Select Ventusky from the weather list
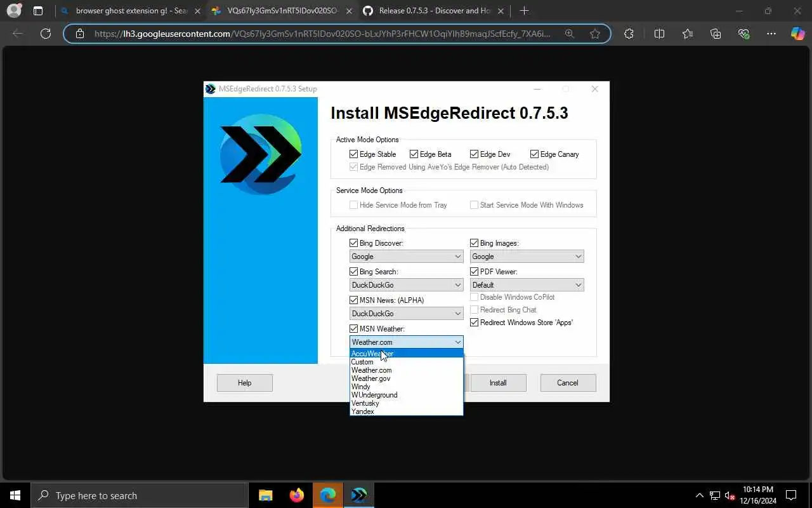Screen dimensions: 812x508 (x=406, y=403)
